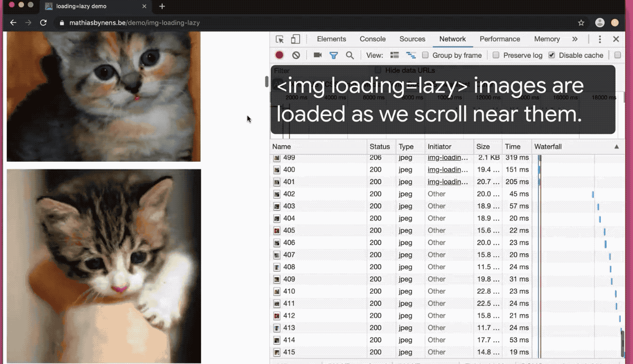
Task: Click the 45 ms time of request 402
Action: pyautogui.click(x=518, y=194)
